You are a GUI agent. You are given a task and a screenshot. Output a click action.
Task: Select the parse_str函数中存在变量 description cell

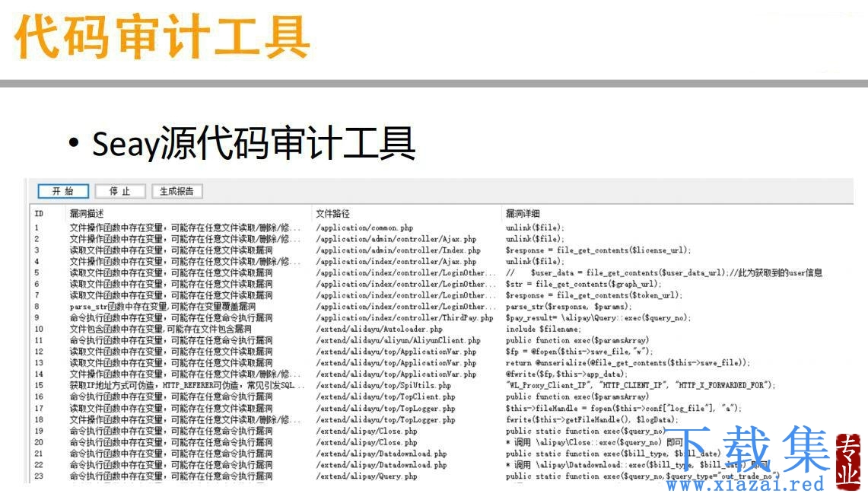(x=163, y=307)
